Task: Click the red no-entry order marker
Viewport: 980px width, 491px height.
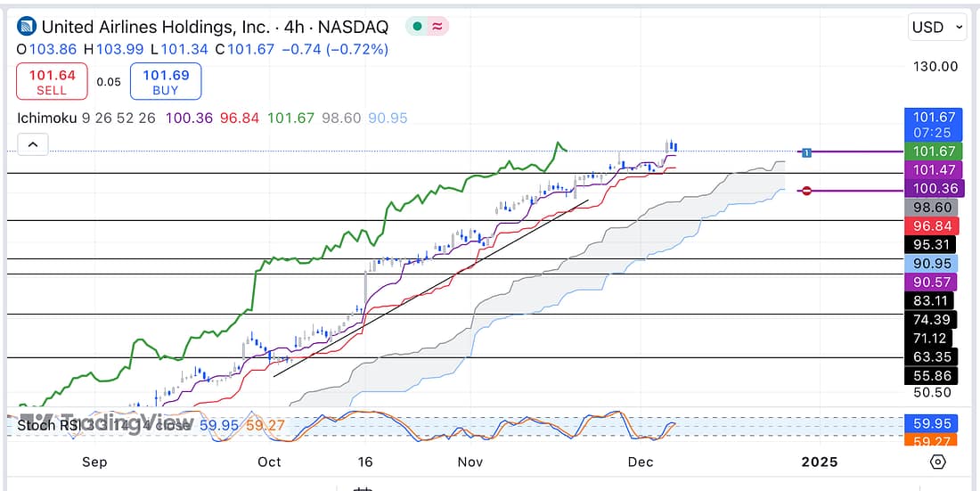Action: (805, 191)
